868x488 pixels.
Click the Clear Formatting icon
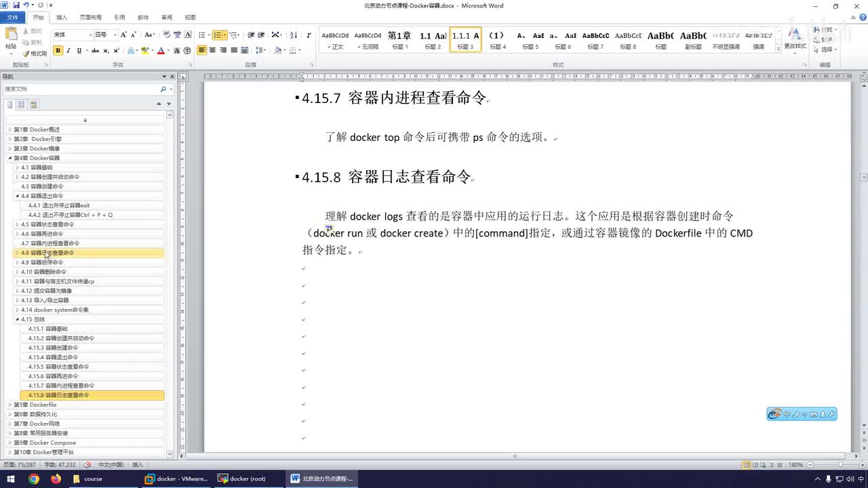[166, 35]
